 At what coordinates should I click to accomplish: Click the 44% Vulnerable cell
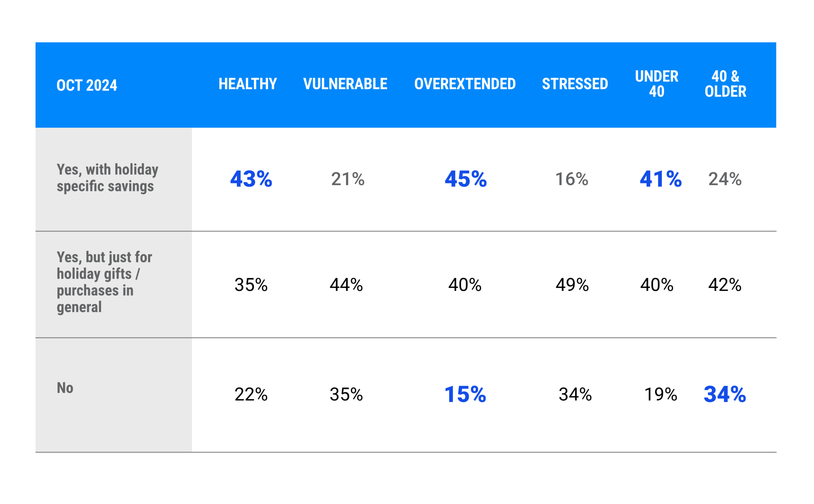pyautogui.click(x=346, y=285)
